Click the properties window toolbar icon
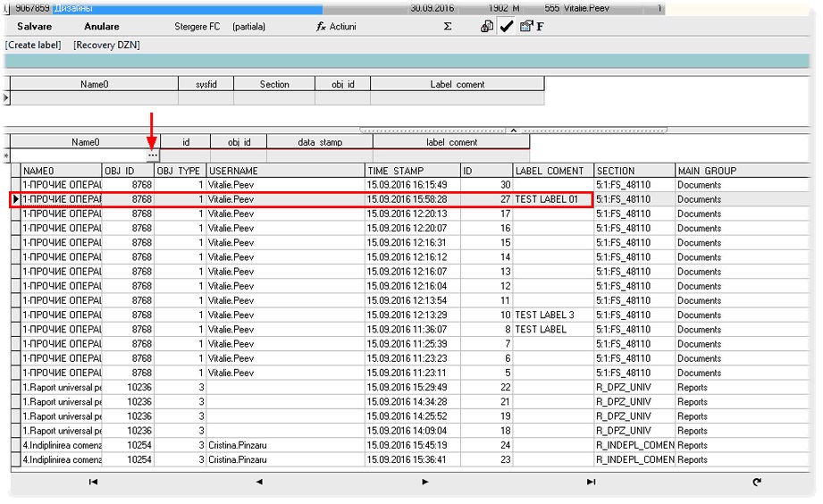 click(x=526, y=26)
